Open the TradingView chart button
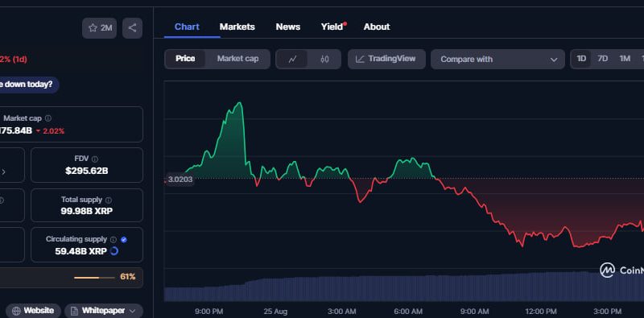This screenshot has width=644, height=318. click(x=386, y=59)
